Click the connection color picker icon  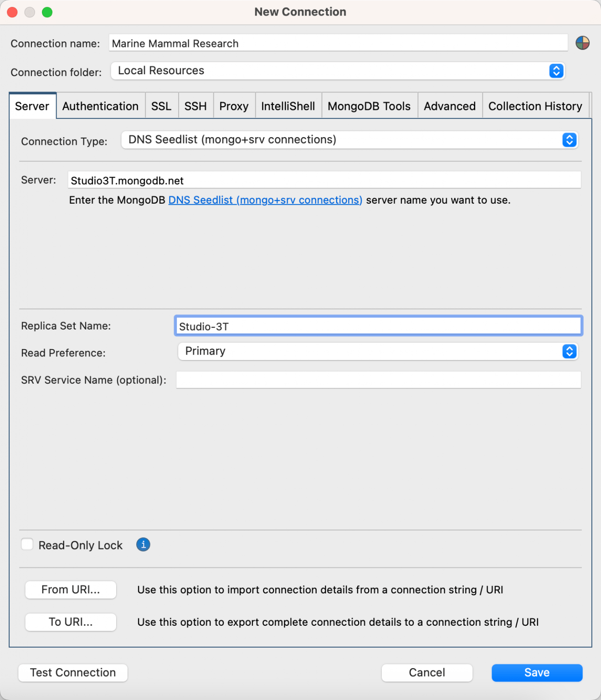click(x=582, y=43)
